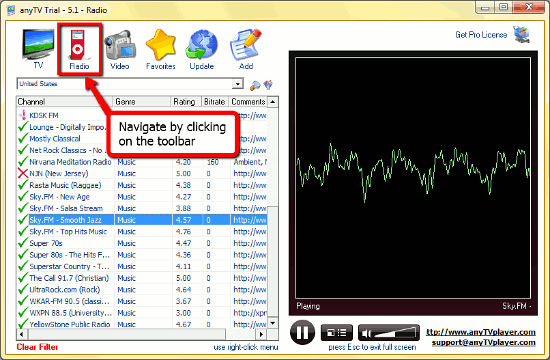550x360 pixels.
Task: Click the Add notepad icon
Action: coord(246,49)
